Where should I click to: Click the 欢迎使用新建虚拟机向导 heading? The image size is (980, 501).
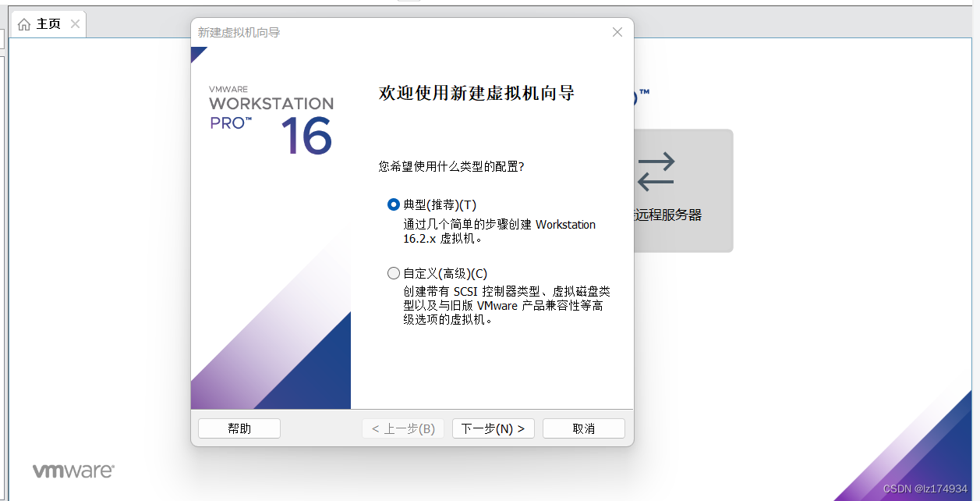click(x=476, y=94)
